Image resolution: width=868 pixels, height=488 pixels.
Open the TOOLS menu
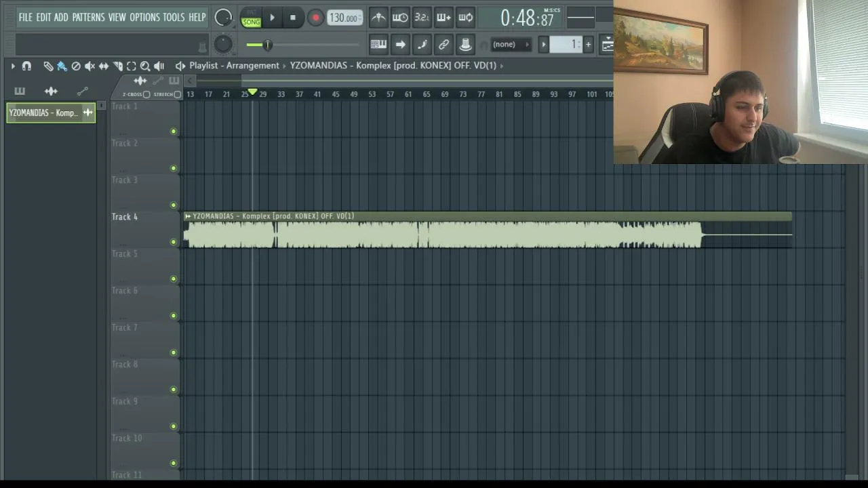coord(174,17)
